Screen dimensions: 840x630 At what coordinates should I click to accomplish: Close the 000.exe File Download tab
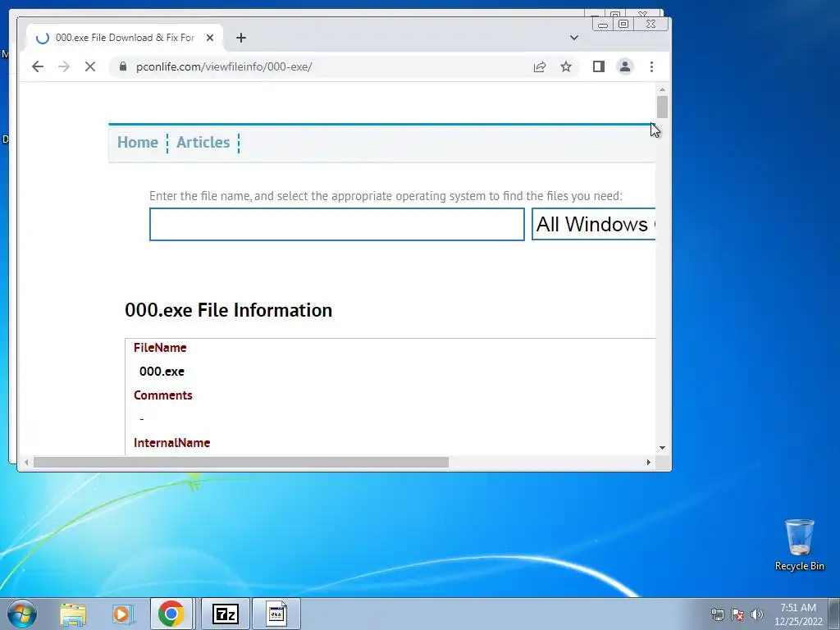[210, 38]
